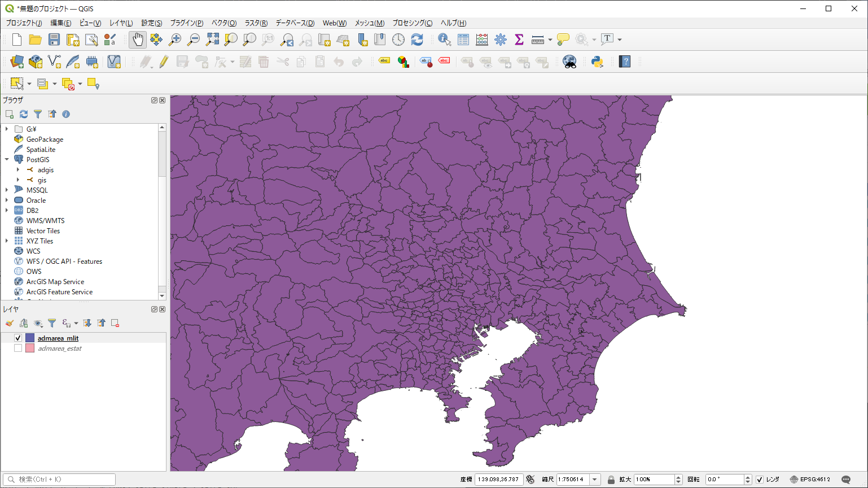
Task: Expand the MSSQL node
Action: (7, 190)
